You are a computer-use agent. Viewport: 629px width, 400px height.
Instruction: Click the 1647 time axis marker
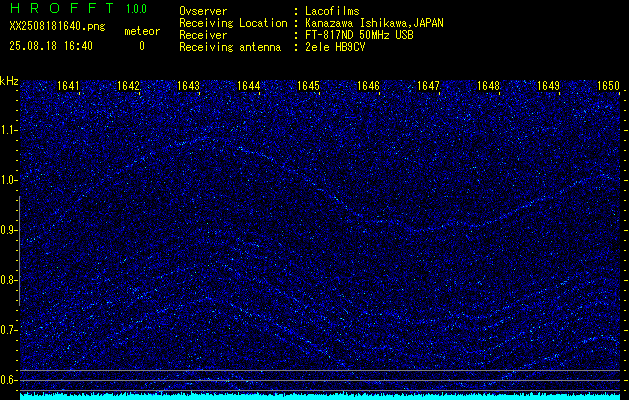428,86
